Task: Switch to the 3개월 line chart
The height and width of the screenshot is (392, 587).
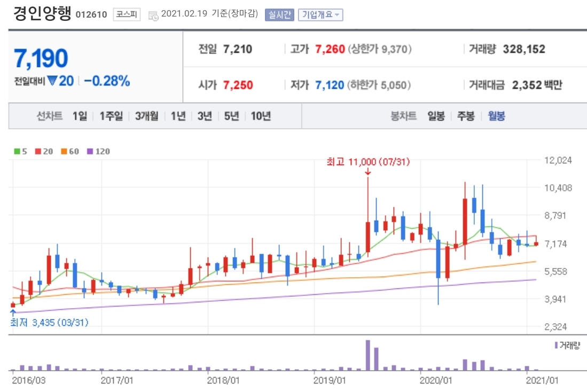Action: click(x=147, y=116)
